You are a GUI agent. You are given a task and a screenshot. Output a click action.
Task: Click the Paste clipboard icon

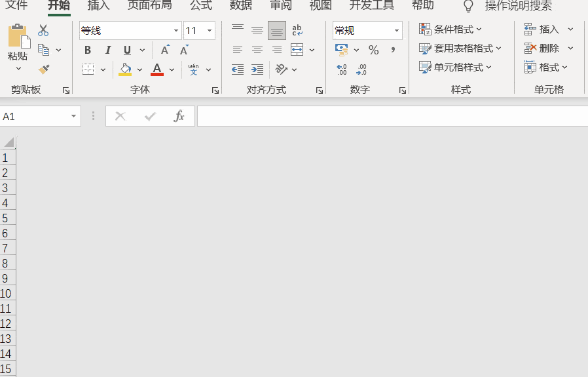point(19,36)
